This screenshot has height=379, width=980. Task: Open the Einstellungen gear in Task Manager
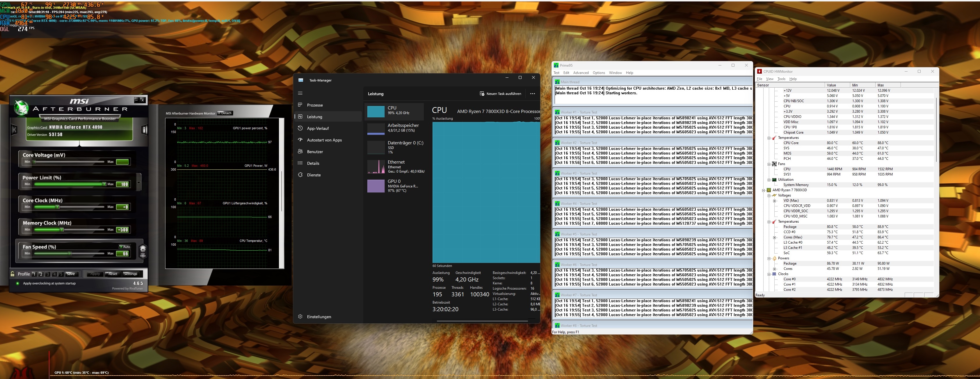(x=300, y=317)
